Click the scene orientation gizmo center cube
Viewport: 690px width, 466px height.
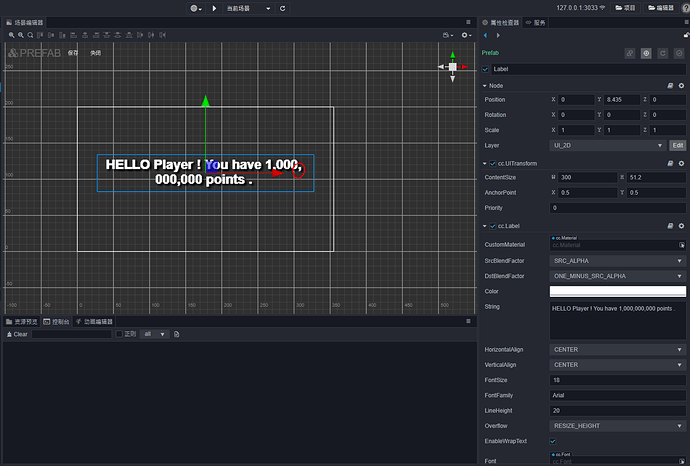click(x=452, y=67)
